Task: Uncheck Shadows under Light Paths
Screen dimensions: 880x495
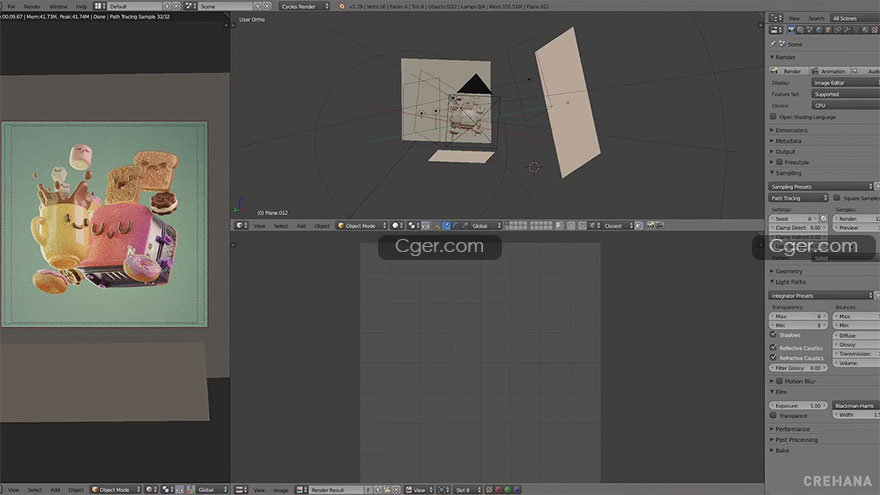Action: 773,334
